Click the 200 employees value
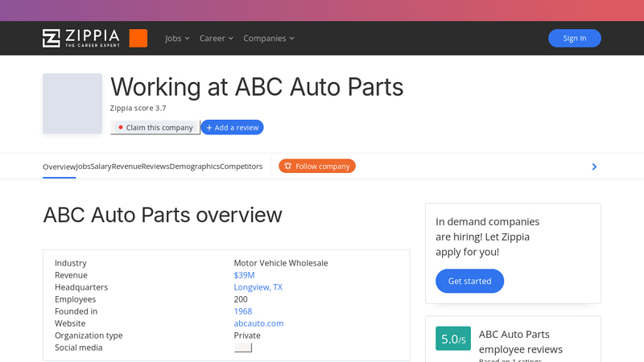This screenshot has width=644, height=362. pos(241,299)
